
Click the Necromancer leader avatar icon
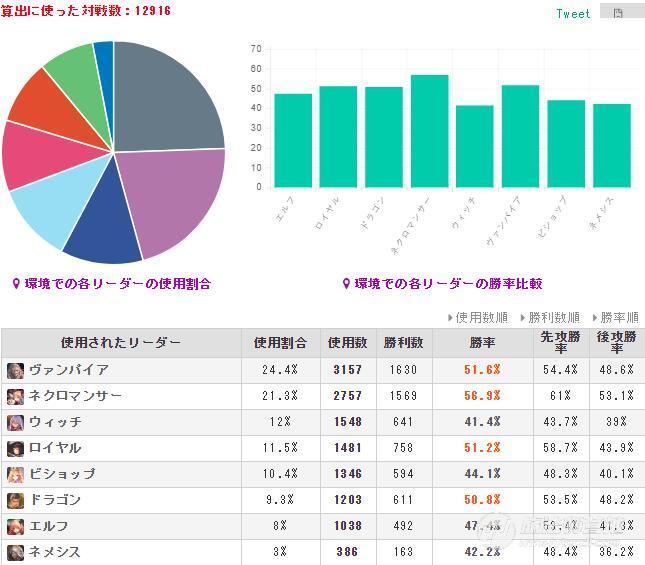[x=15, y=396]
